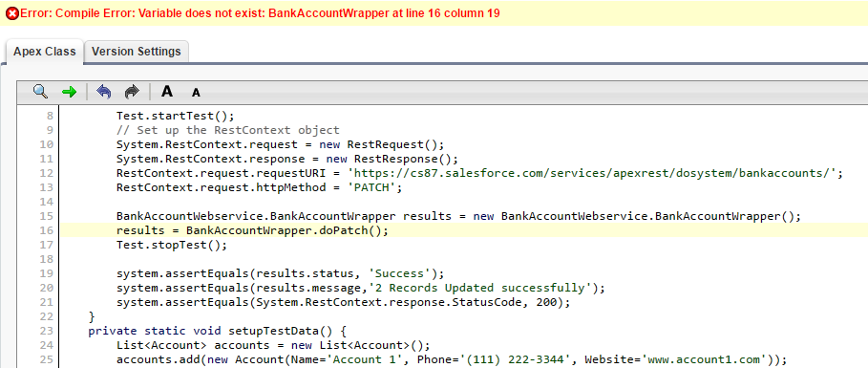Decrease editor font size with small A
The image size is (868, 368).
pyautogui.click(x=196, y=93)
